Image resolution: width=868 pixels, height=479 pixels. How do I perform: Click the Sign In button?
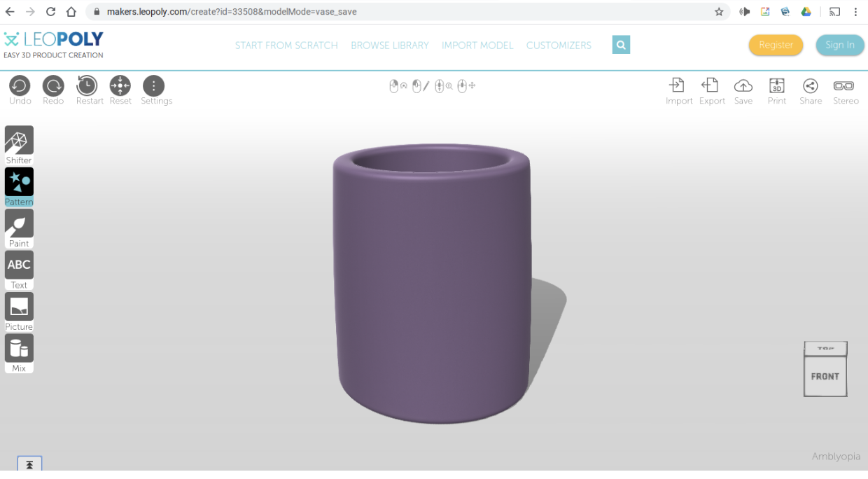(840, 45)
